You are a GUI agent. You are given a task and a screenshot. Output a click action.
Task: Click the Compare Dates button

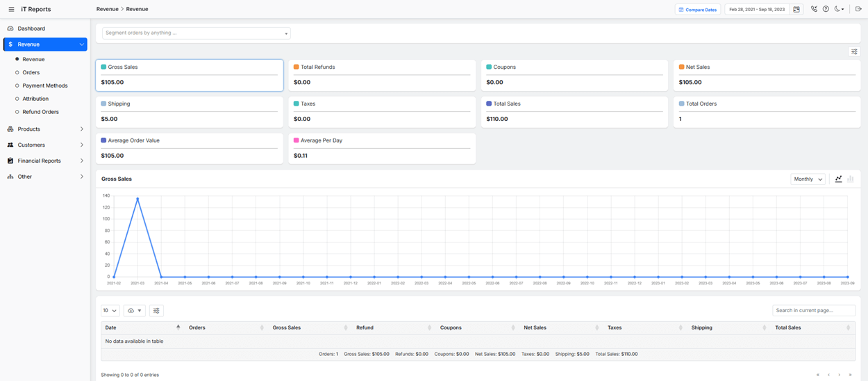pos(697,10)
